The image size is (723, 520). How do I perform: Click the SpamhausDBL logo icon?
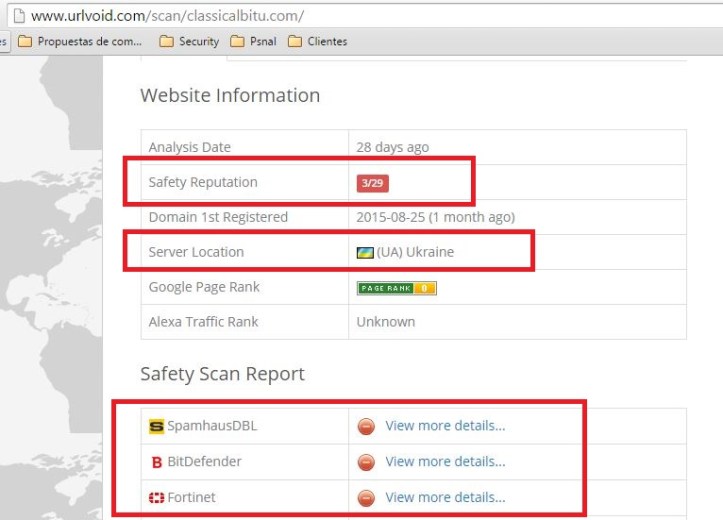tap(156, 426)
